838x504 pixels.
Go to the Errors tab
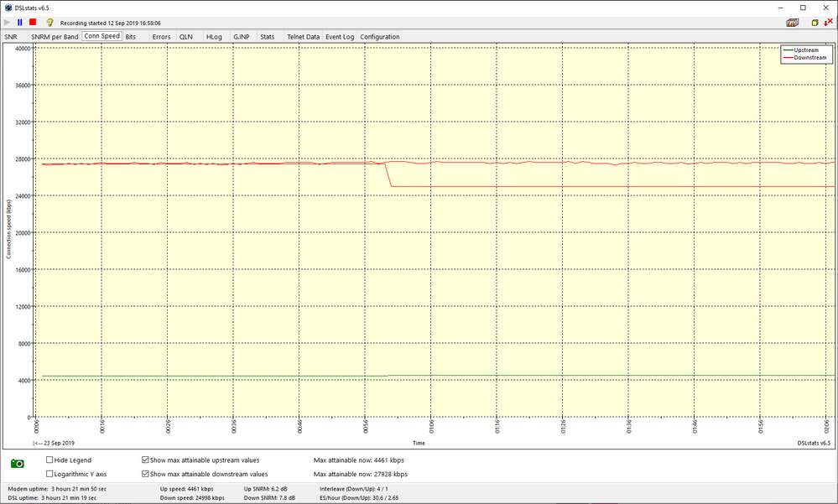coord(161,37)
